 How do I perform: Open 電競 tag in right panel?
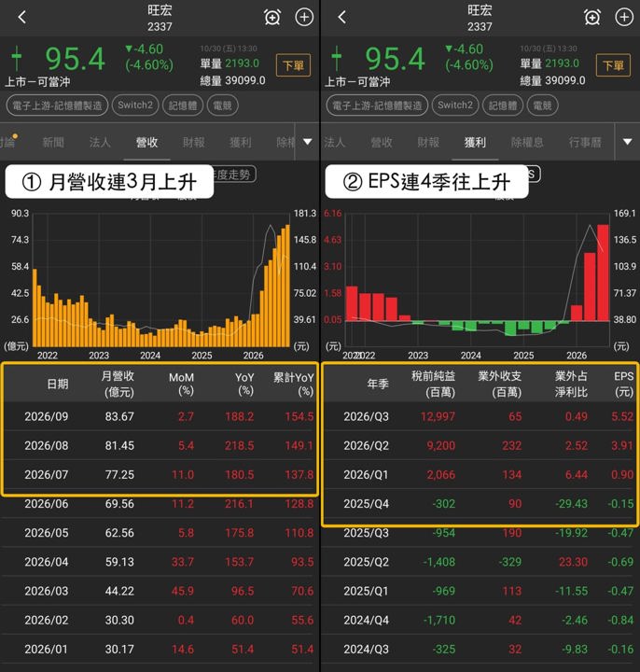pyautogui.click(x=542, y=105)
